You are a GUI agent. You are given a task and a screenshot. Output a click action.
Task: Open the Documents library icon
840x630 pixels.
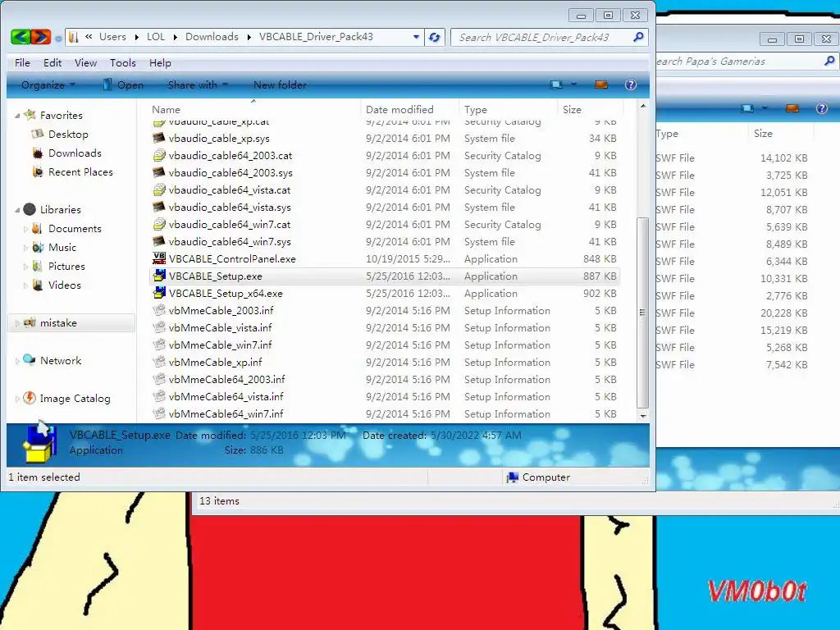[x=38, y=228]
